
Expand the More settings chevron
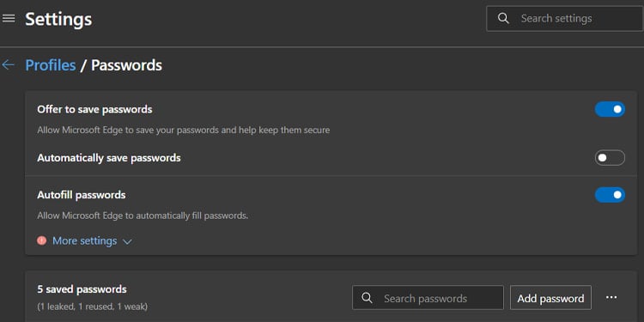(127, 241)
